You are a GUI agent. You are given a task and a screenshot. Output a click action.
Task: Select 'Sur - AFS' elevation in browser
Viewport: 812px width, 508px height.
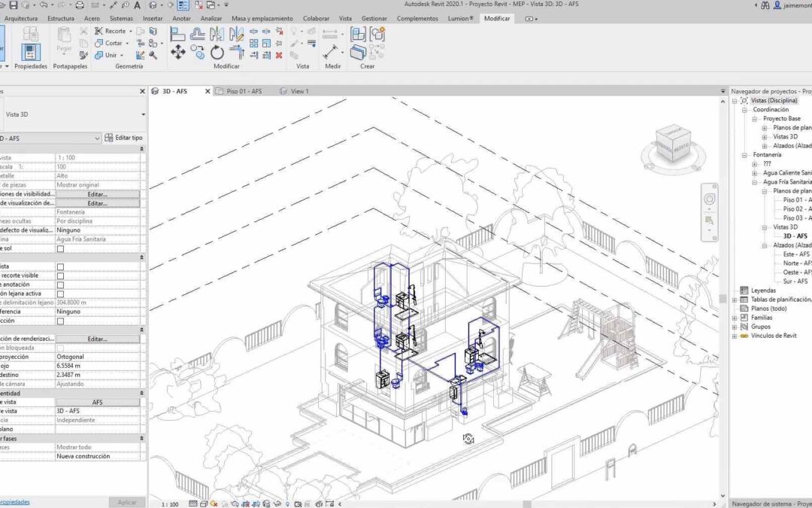(795, 281)
